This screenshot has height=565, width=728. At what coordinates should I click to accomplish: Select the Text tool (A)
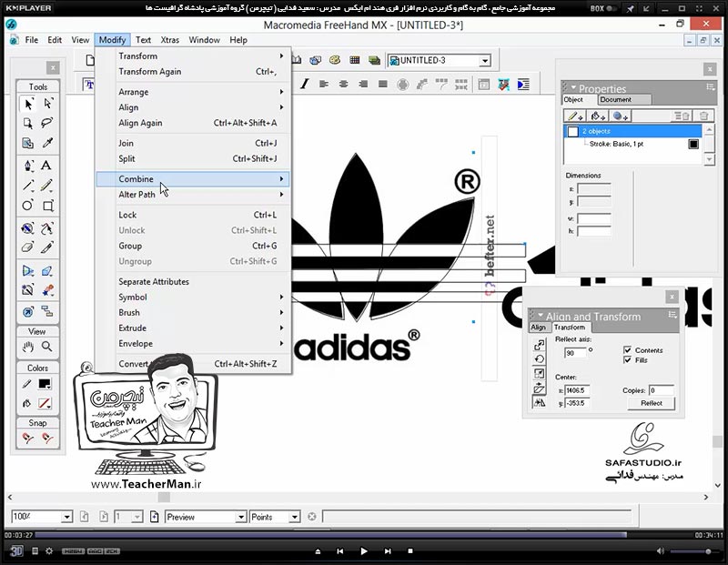(x=46, y=166)
